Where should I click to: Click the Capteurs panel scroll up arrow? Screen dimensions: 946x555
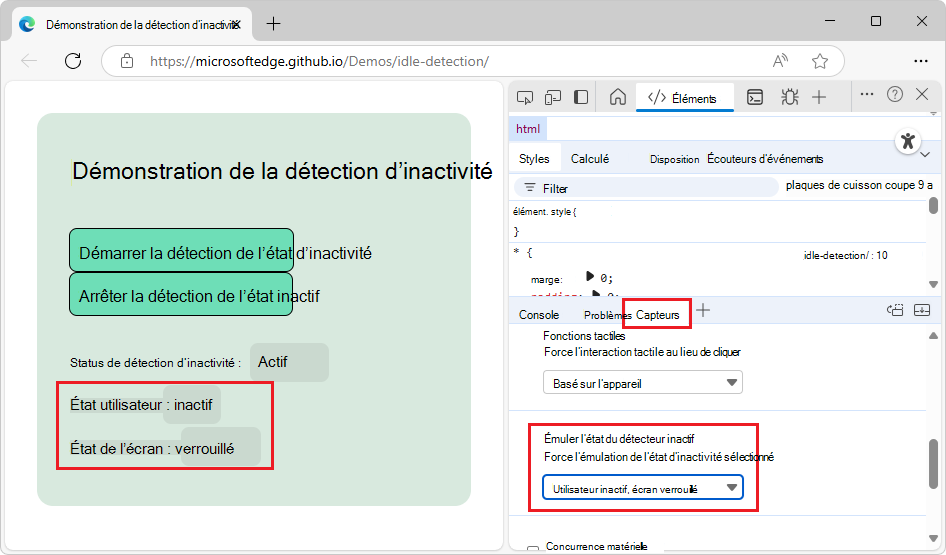coord(933,335)
